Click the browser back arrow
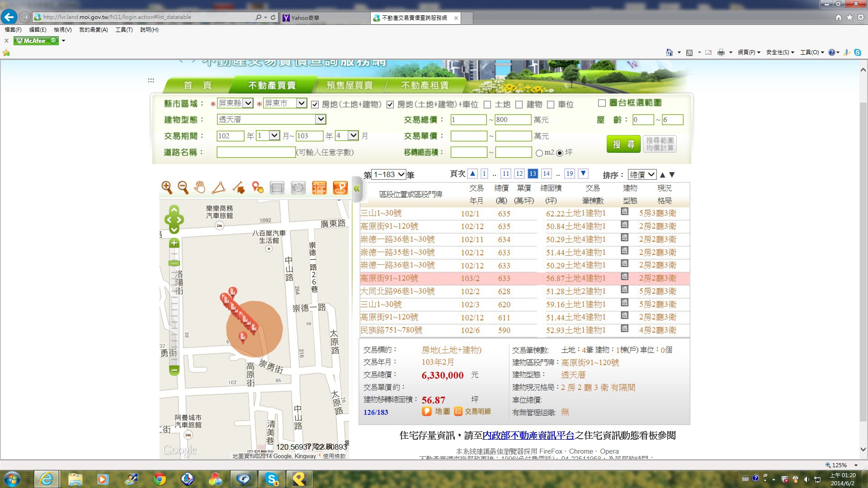This screenshot has width=868, height=488. [9, 17]
